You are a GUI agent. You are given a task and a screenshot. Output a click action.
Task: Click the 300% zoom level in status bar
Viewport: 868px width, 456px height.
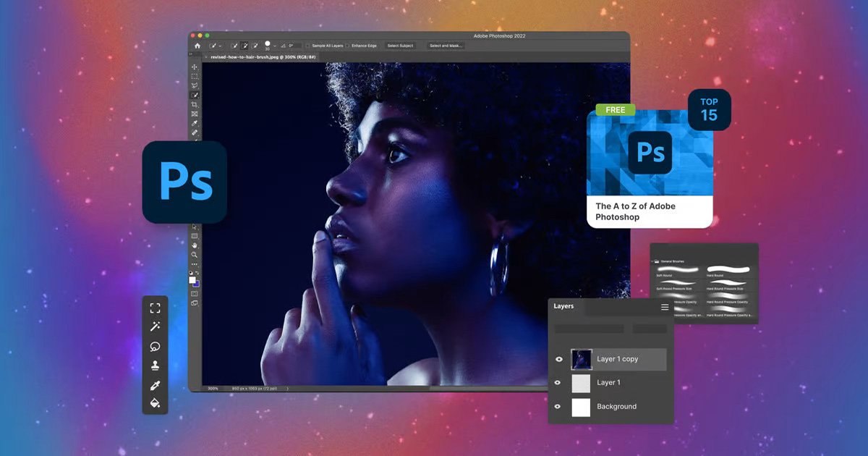[213, 389]
